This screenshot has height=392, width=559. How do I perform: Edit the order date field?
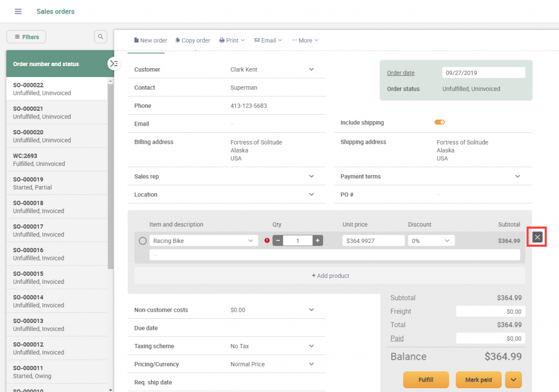[484, 73]
